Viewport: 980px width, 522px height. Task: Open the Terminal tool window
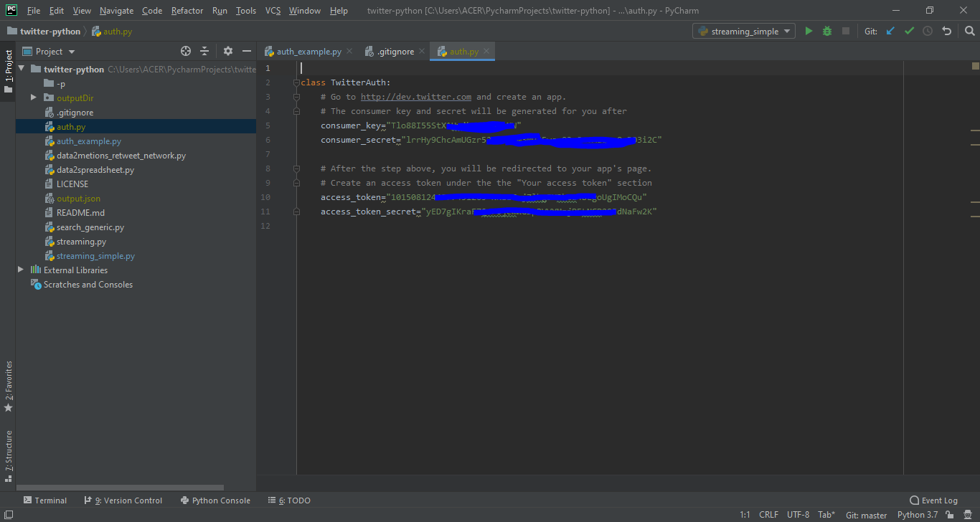coord(45,500)
